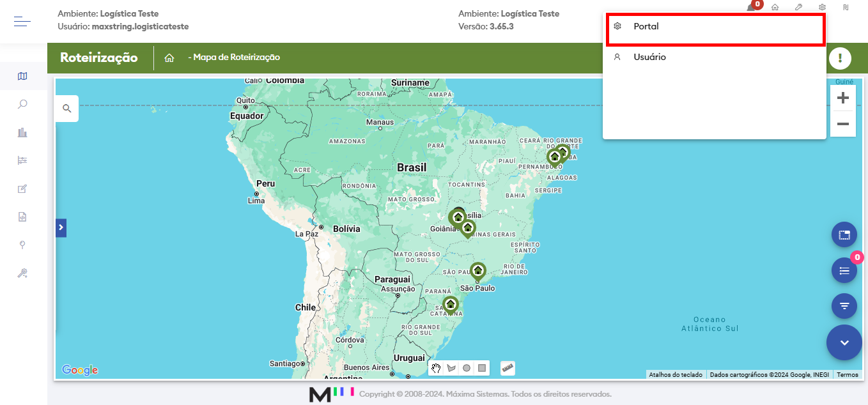Open the bar chart icon in sidebar
Image resolution: width=868 pixels, height=405 pixels.
coord(22,132)
